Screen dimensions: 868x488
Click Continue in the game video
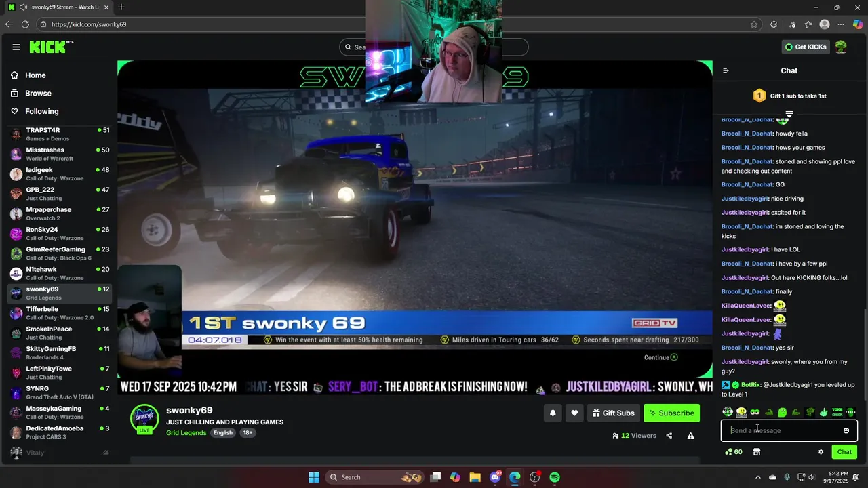point(661,357)
